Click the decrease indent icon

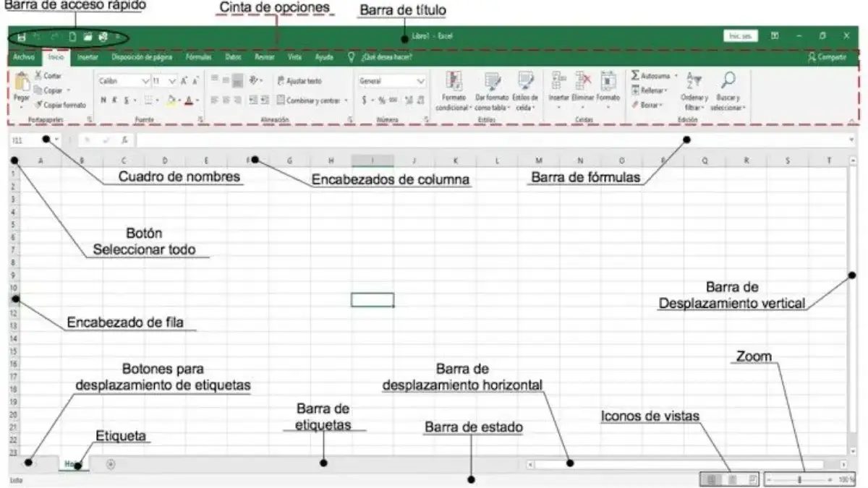[x=253, y=100]
